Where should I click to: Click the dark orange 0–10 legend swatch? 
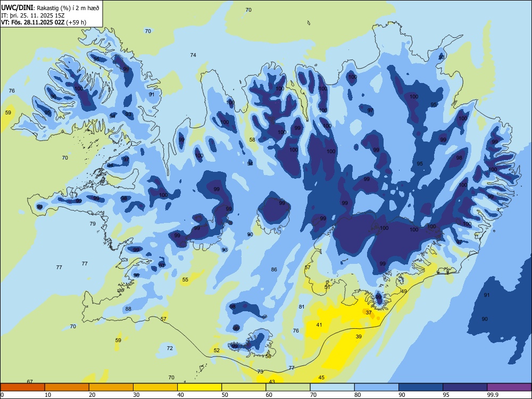(x=22, y=387)
